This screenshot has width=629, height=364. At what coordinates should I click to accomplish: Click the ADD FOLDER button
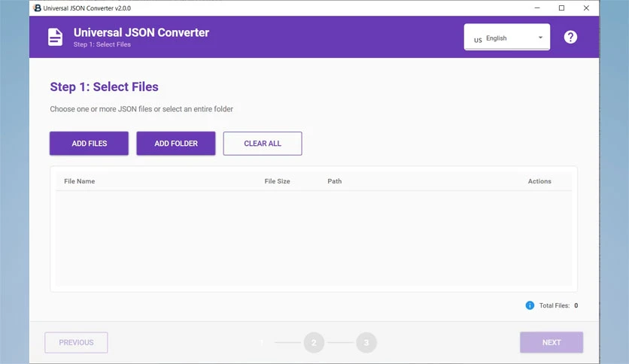pos(176,144)
